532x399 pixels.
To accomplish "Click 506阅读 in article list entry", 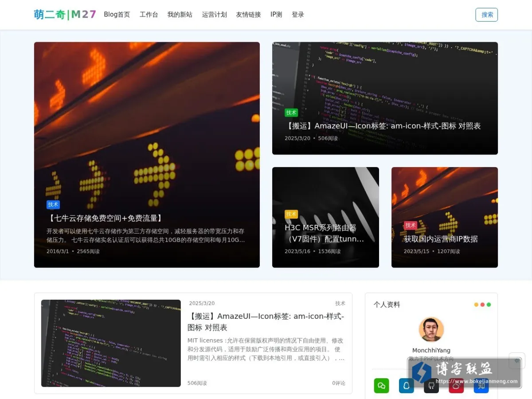I will (x=197, y=383).
